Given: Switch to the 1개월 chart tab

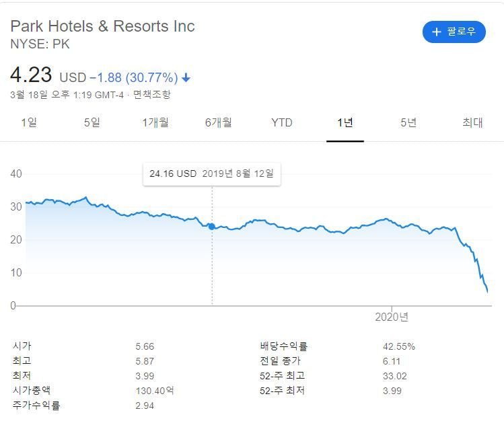Looking at the screenshot, I should coord(155,122).
